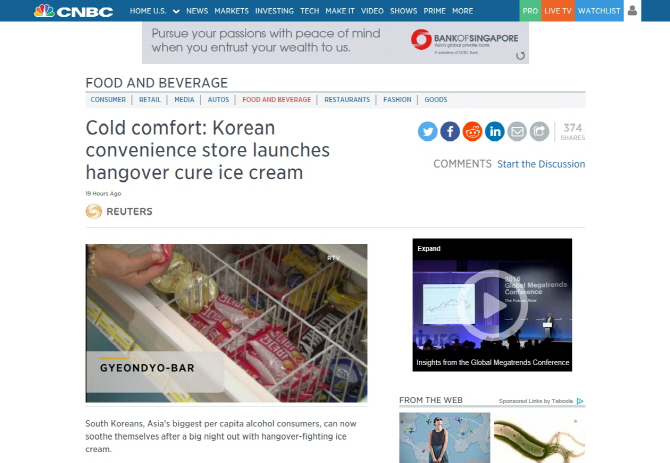Select the RETAIL section tab
Image resolution: width=670 pixels, height=463 pixels.
[150, 100]
